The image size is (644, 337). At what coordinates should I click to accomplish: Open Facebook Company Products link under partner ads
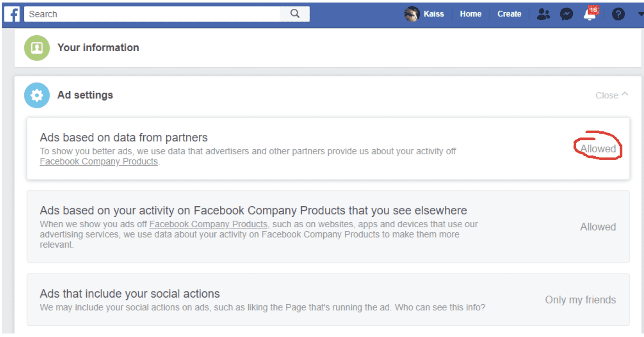tap(99, 162)
